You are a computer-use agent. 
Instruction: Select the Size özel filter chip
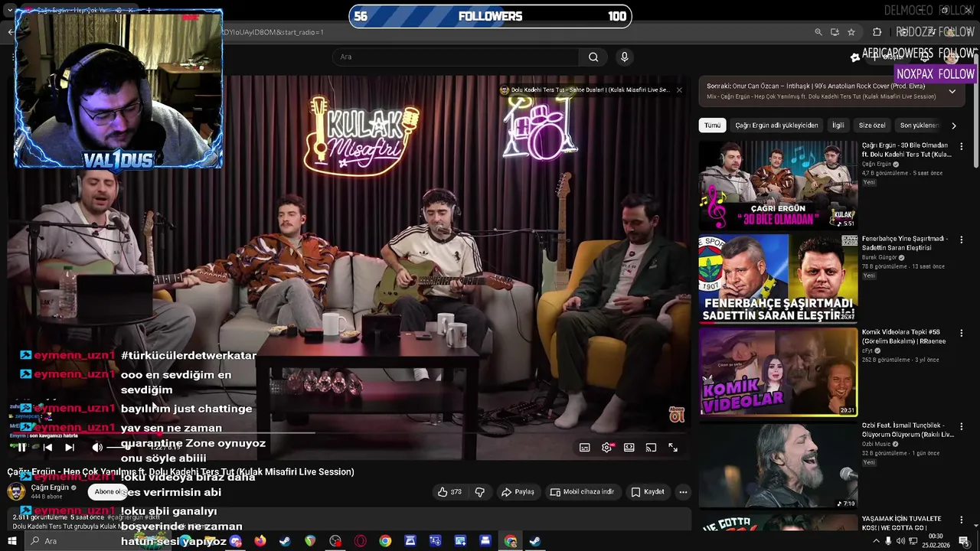[x=872, y=126]
